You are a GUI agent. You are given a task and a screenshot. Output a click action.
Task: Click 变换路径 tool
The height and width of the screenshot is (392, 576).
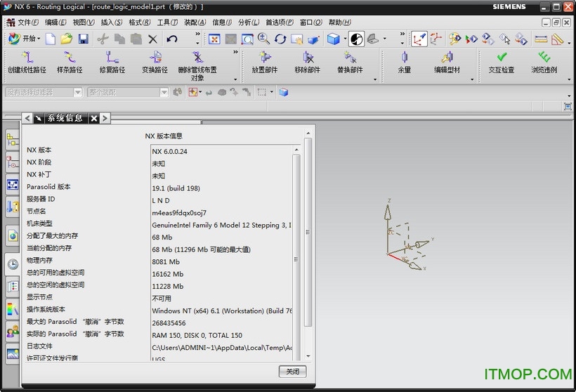click(155, 63)
